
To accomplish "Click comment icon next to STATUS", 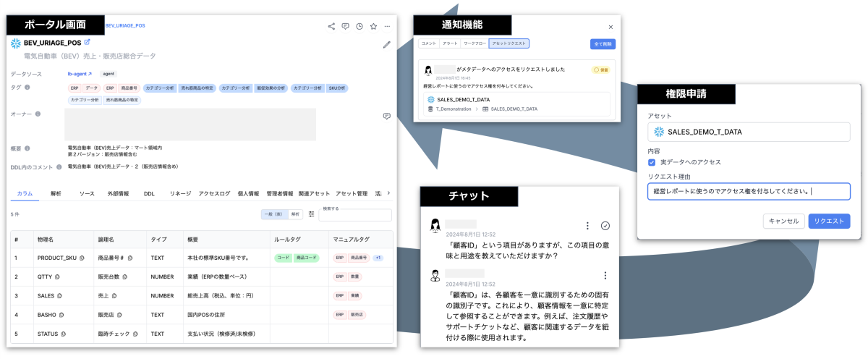I will [x=64, y=334].
